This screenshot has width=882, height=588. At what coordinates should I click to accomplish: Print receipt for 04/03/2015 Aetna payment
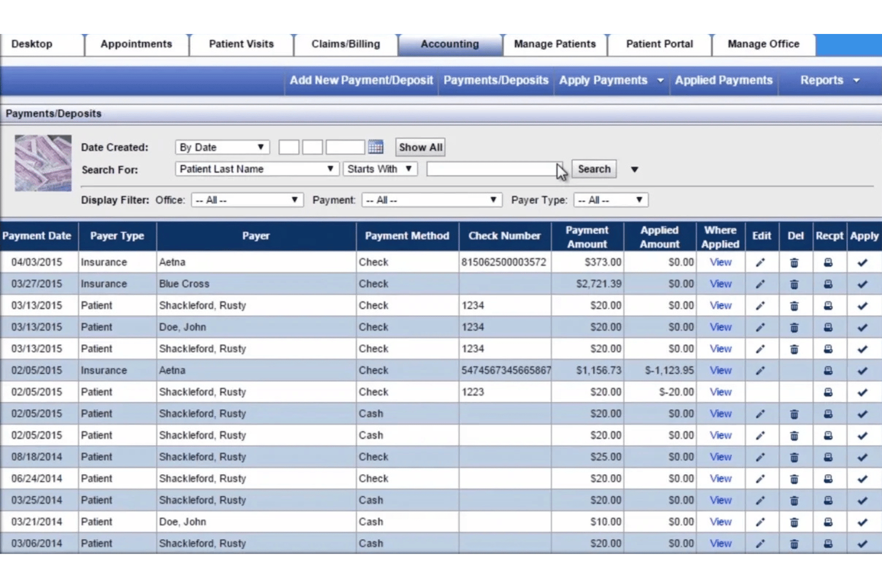(828, 263)
